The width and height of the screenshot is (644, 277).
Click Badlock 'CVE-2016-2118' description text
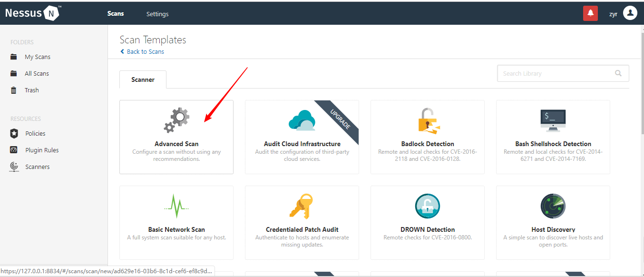point(428,155)
